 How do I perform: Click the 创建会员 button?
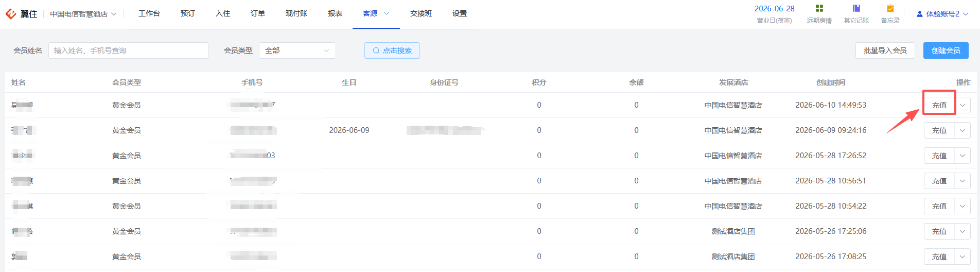pyautogui.click(x=946, y=50)
